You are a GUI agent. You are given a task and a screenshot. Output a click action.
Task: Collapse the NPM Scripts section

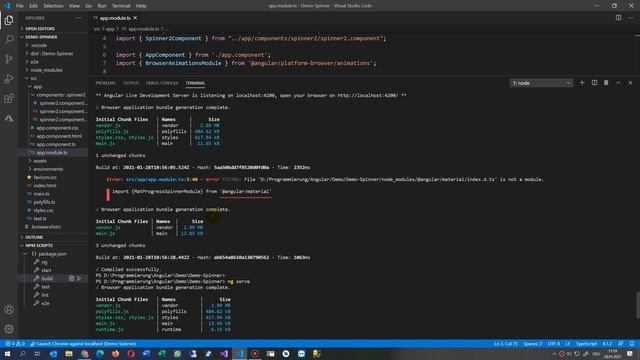(53, 245)
